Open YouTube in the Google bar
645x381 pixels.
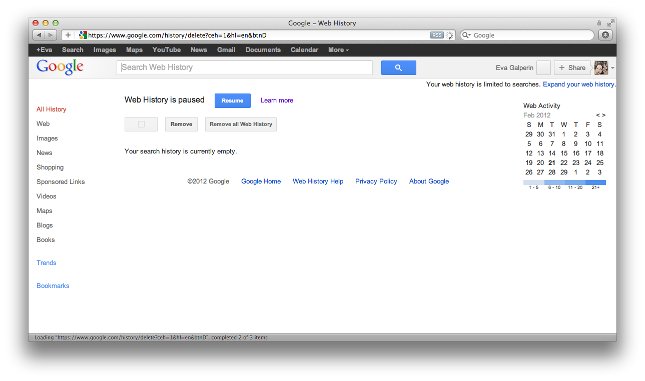(x=167, y=50)
